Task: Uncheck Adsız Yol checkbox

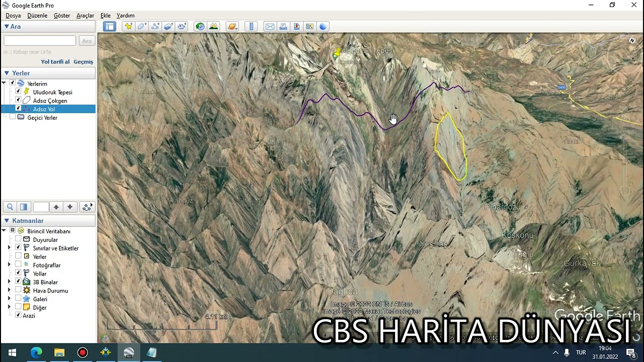Action: tap(19, 109)
